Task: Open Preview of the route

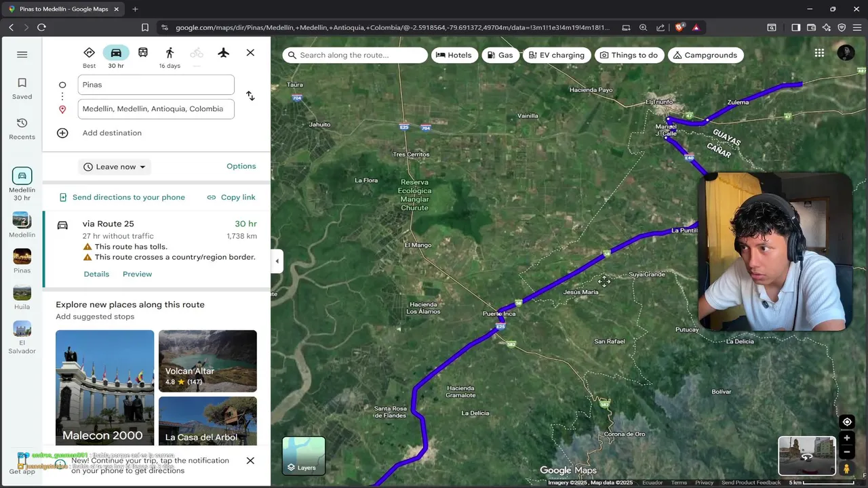Action: (137, 274)
